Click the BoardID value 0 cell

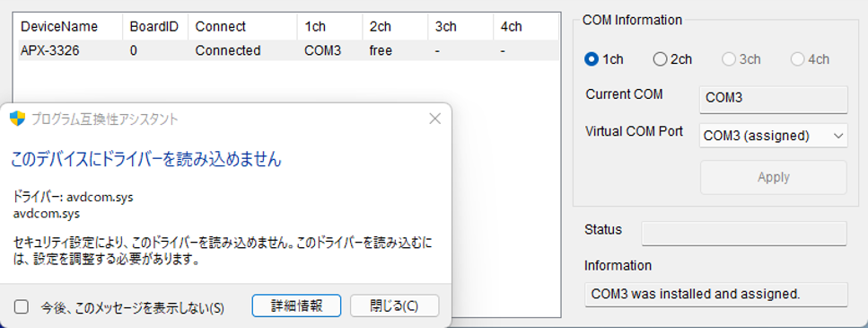[134, 50]
